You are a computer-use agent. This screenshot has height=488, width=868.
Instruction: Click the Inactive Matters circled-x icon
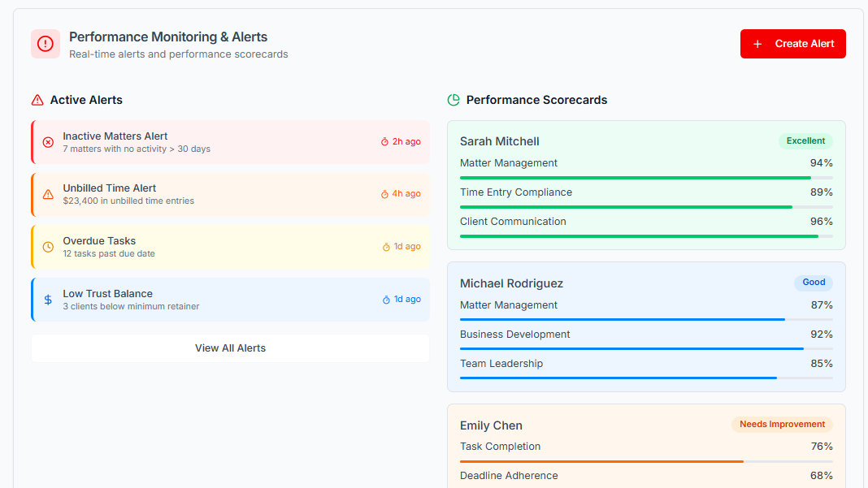[48, 142]
